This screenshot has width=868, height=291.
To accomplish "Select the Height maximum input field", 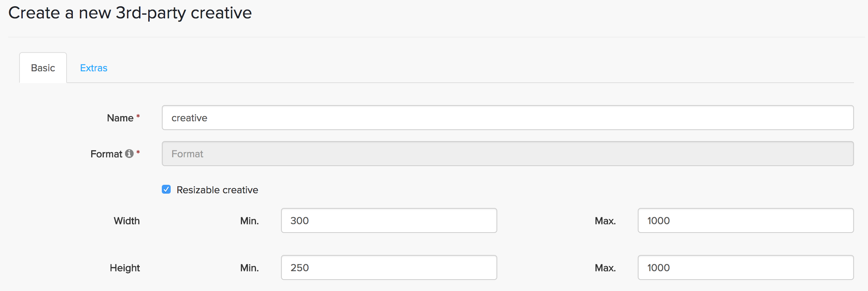I will coord(746,267).
